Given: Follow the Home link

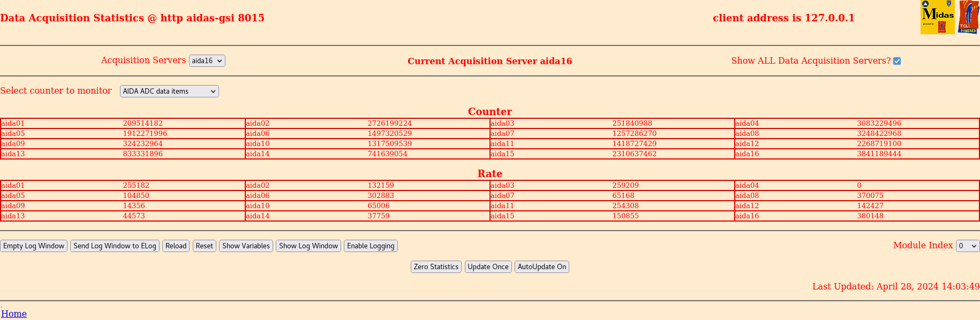Looking at the screenshot, I should point(14,314).
